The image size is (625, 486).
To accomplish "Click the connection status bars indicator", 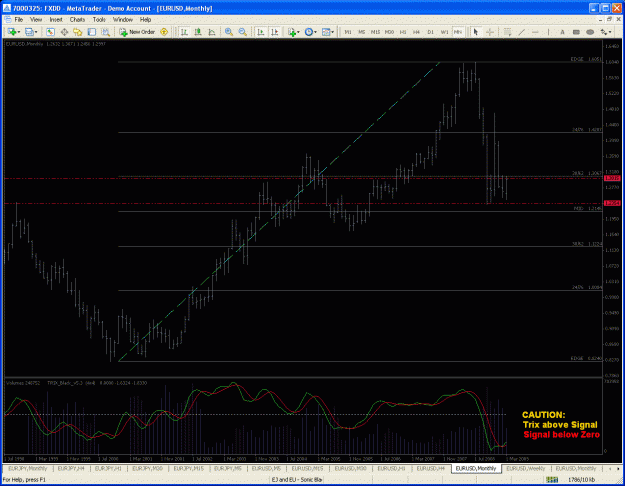I will point(552,480).
